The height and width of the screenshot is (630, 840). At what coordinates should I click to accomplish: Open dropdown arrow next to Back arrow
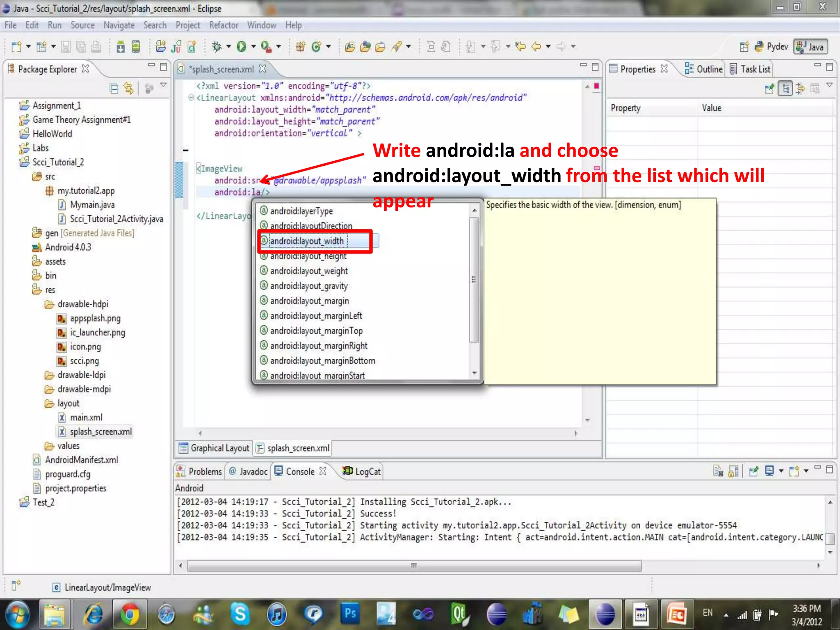[x=548, y=47]
